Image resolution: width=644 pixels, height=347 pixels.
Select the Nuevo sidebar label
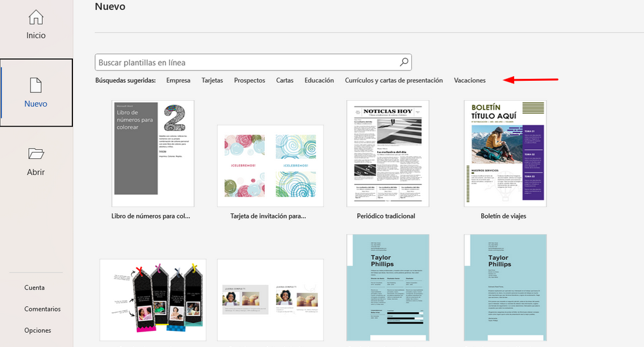pos(36,104)
